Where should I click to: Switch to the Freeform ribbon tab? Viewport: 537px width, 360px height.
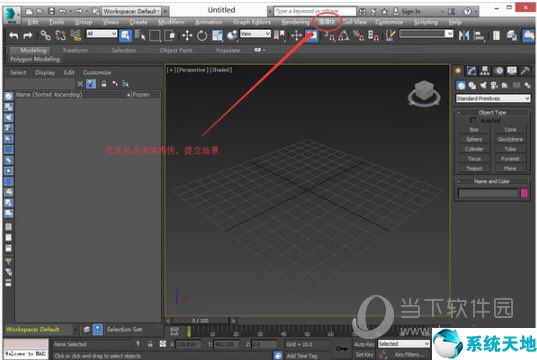(75, 50)
